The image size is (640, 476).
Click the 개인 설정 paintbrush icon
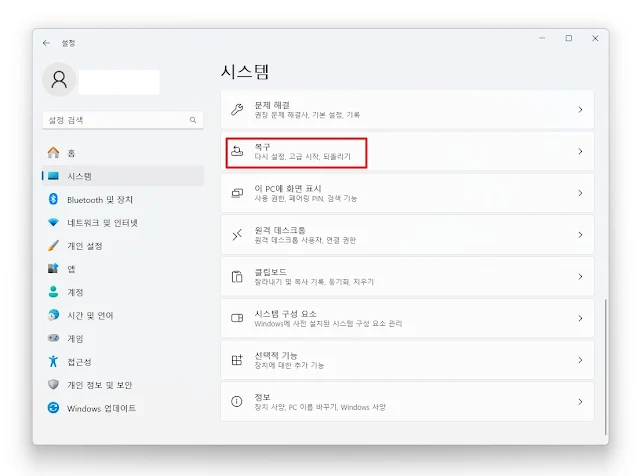point(53,246)
